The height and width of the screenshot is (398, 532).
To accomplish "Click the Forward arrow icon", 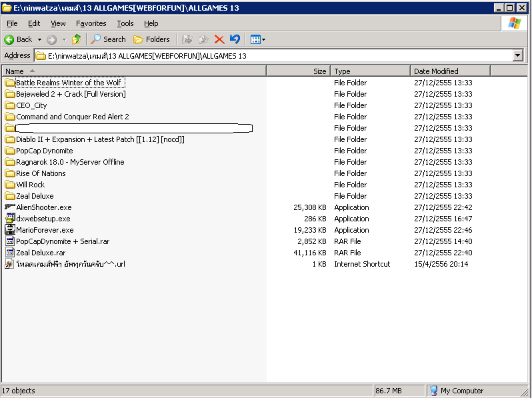I will coord(51,40).
